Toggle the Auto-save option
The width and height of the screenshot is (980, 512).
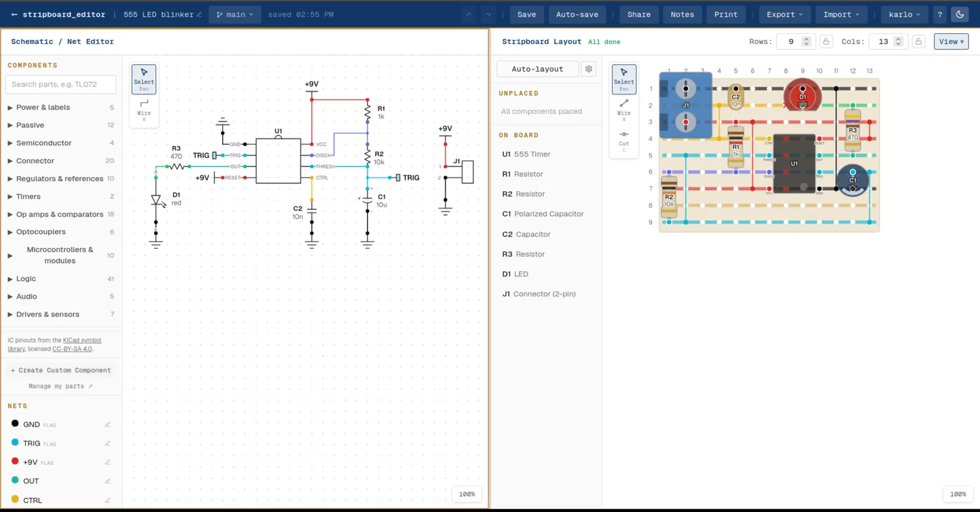577,15
